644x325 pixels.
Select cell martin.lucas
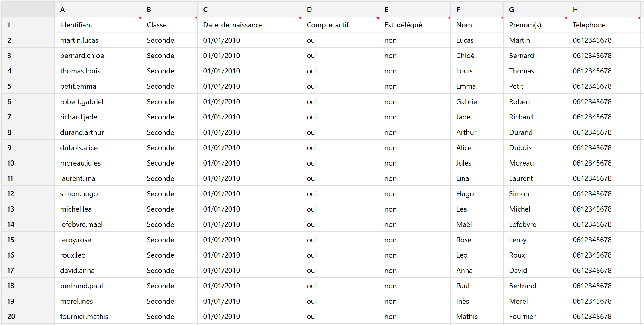98,40
